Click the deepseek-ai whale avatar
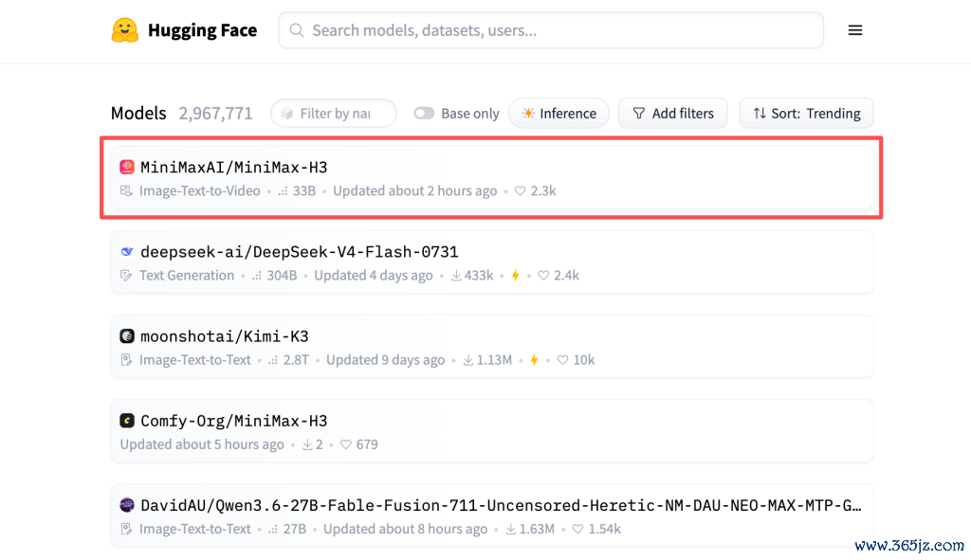Screen dimensions: 971x560 click(x=127, y=252)
